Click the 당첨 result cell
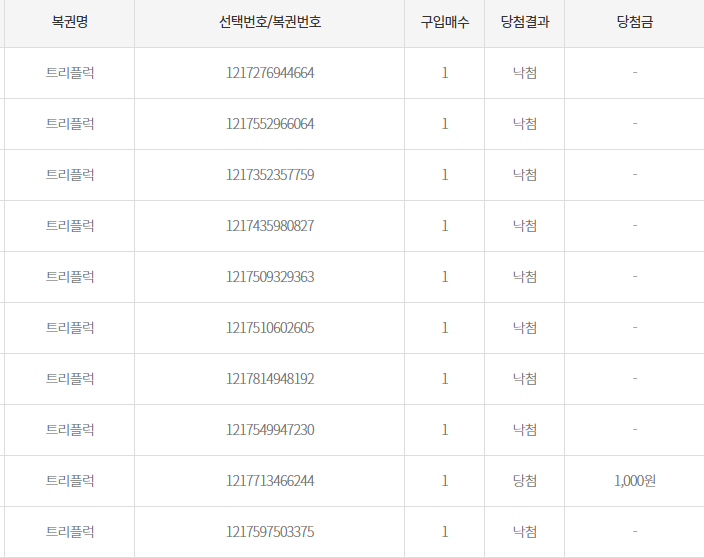The width and height of the screenshot is (704, 558). [525, 481]
